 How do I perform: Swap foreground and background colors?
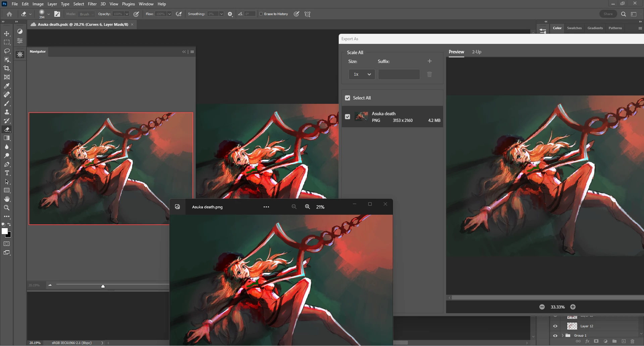pos(9,224)
